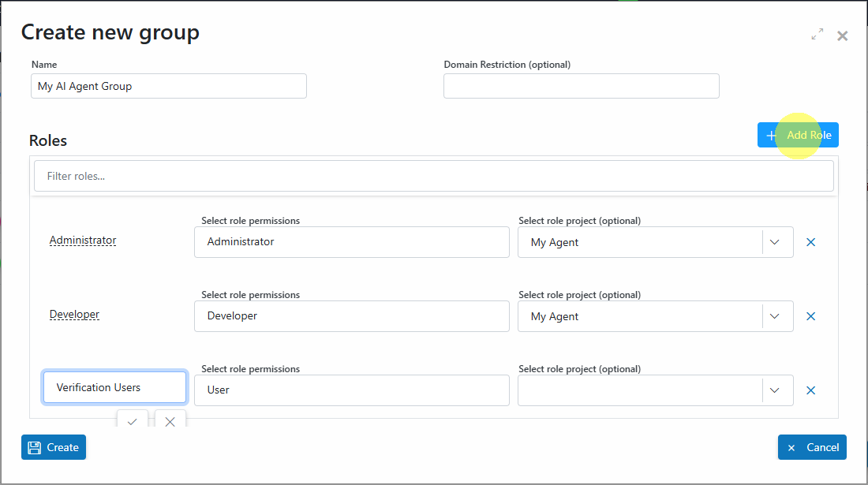
Task: Save the group with Create button
Action: click(x=54, y=447)
